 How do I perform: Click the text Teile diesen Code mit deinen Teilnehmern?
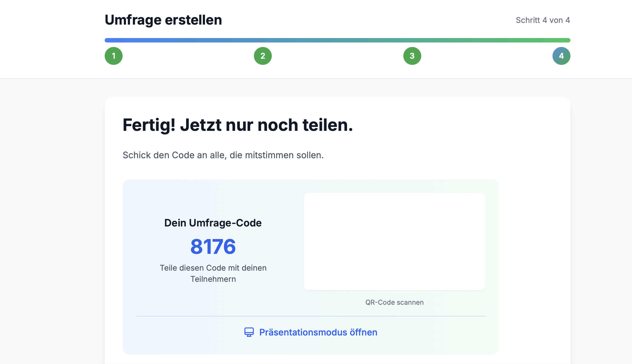tap(213, 273)
